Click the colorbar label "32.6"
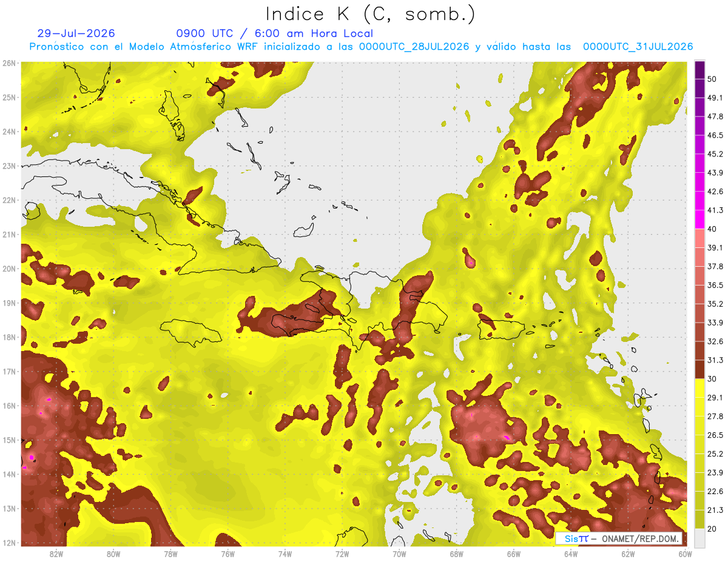Screen dimensions: 728x562 tap(715, 341)
